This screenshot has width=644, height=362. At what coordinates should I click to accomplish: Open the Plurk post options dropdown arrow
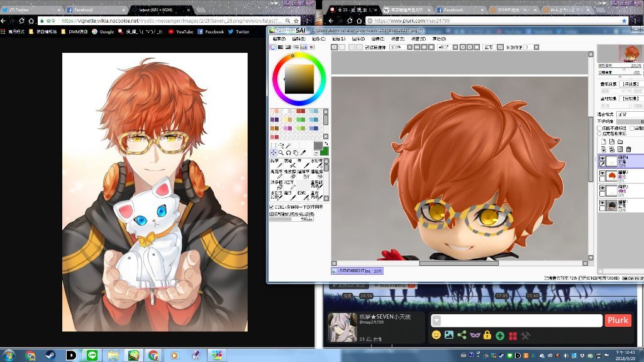click(x=436, y=320)
